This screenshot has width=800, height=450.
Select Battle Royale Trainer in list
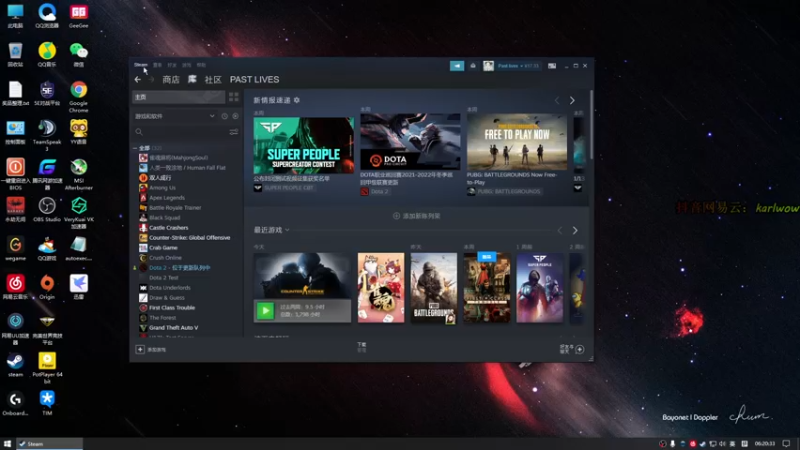tap(170, 208)
